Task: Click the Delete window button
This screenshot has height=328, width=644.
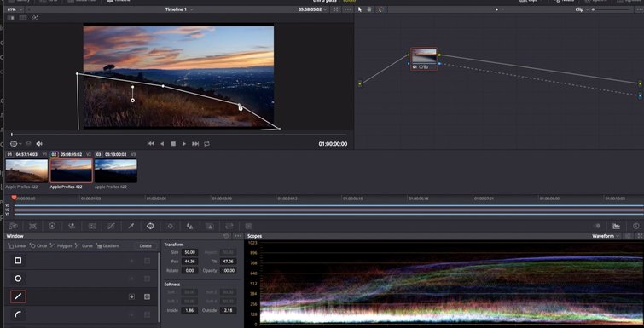Action: coord(145,246)
